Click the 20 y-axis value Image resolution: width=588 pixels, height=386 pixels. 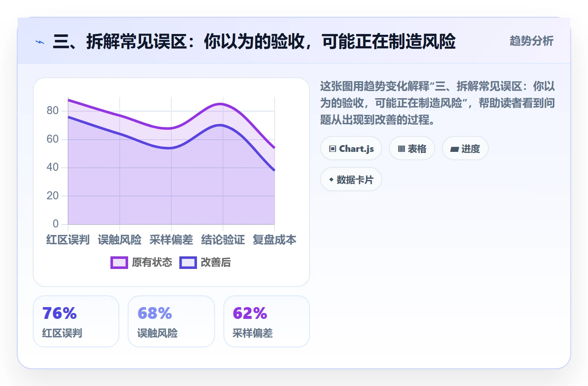52,196
